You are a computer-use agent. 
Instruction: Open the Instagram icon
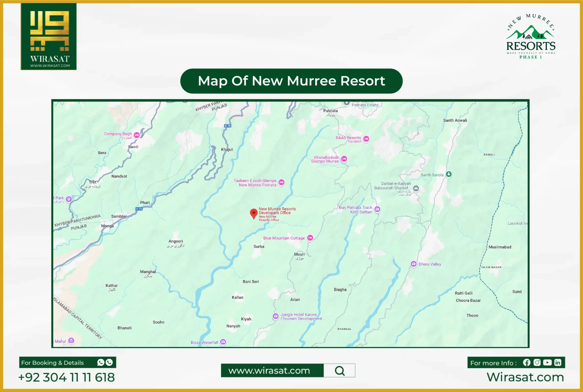coord(537,362)
